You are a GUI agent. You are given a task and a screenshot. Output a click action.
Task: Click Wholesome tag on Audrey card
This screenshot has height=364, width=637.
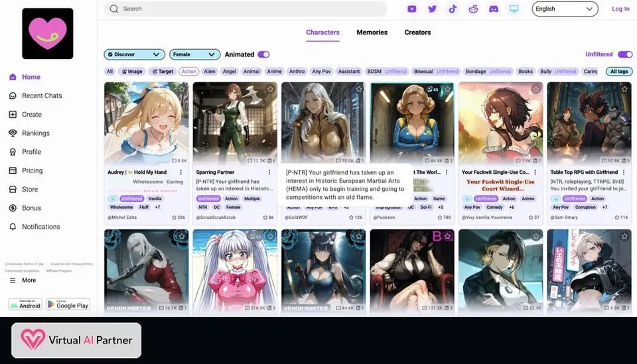pos(121,208)
